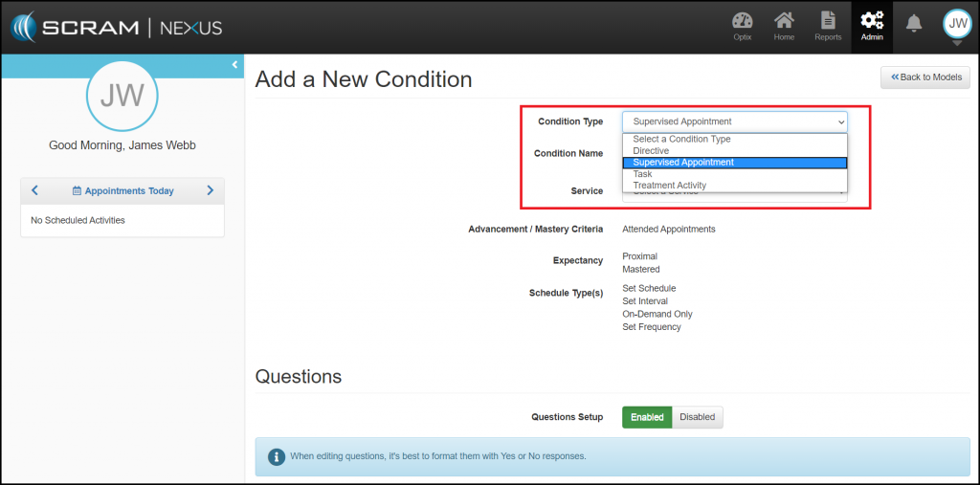Click the SCRAM Nexus logo
The height and width of the screenshot is (485, 980).
tap(117, 28)
